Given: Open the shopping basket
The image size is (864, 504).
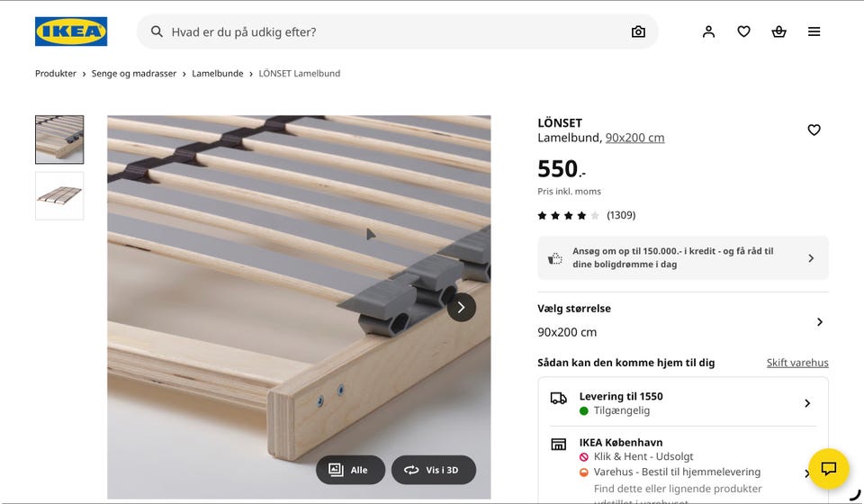Looking at the screenshot, I should coord(778,31).
